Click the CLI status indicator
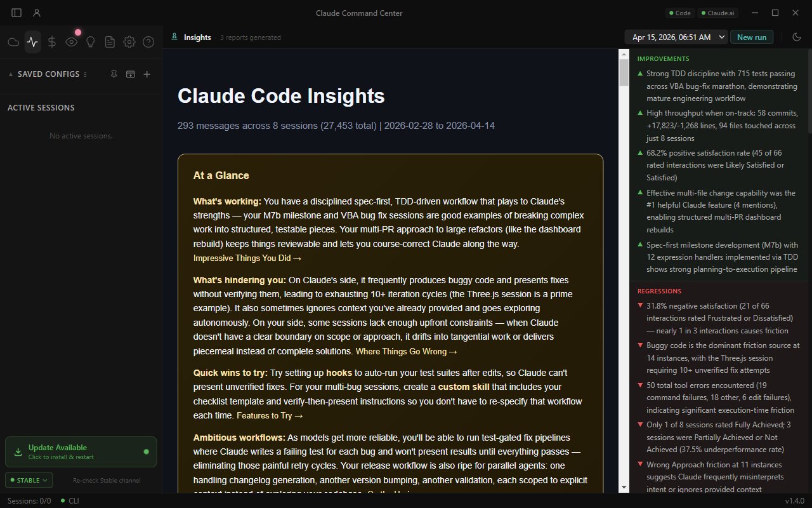Image resolution: width=812 pixels, height=508 pixels. coord(70,501)
